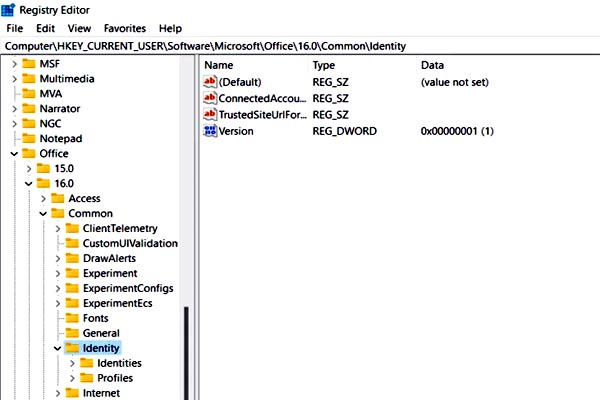600x400 pixels.
Task: Collapse the 16.0 key
Action: pyautogui.click(x=29, y=184)
